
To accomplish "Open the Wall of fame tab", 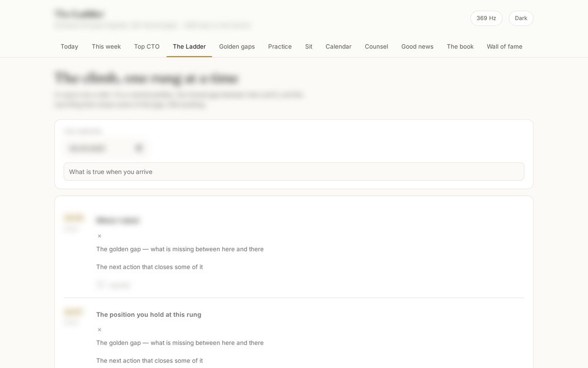I will coord(505,47).
